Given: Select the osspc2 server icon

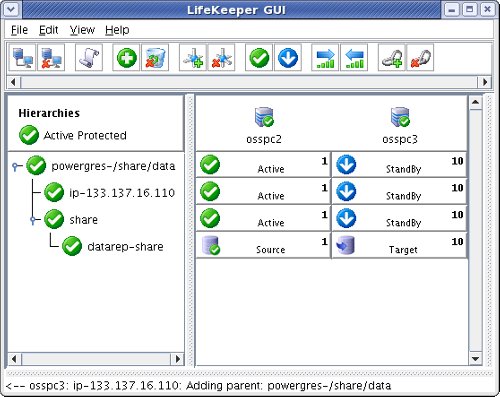Looking at the screenshot, I should (264, 117).
